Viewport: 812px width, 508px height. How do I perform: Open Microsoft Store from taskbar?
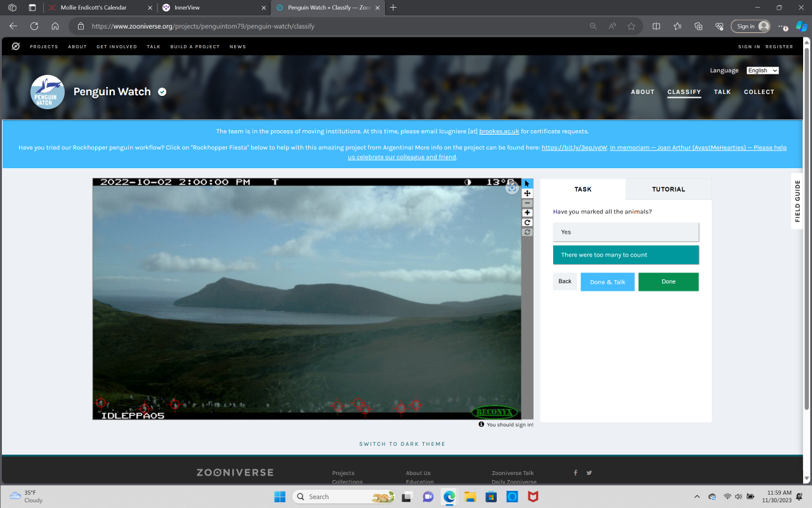click(x=491, y=497)
